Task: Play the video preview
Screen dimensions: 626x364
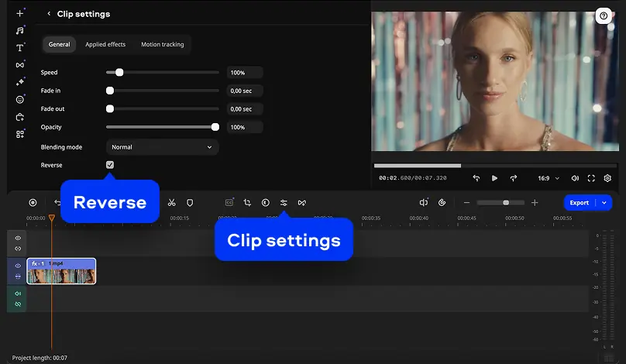Action: pos(494,178)
